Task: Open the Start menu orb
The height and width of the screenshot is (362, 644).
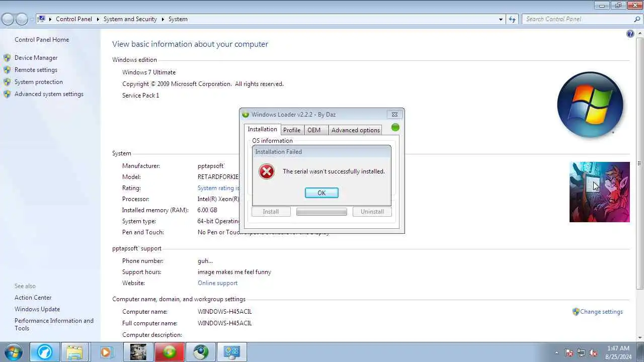Action: tap(14, 352)
